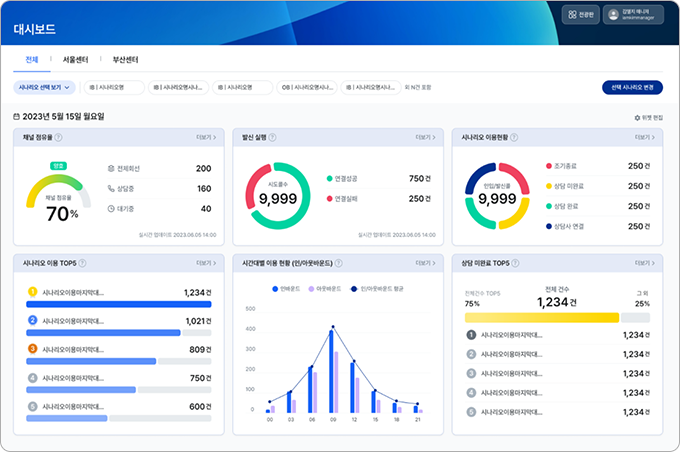Open the 시나리오 선택 보기 dropdown
This screenshot has height=452, width=680.
coord(44,87)
